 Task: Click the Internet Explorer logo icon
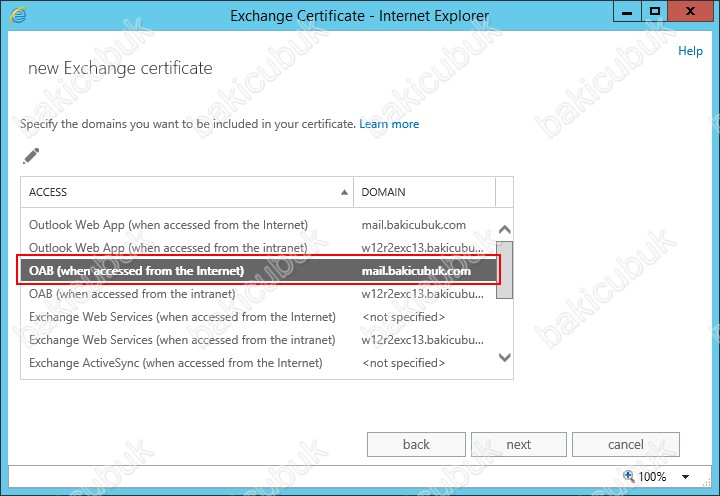coord(18,16)
